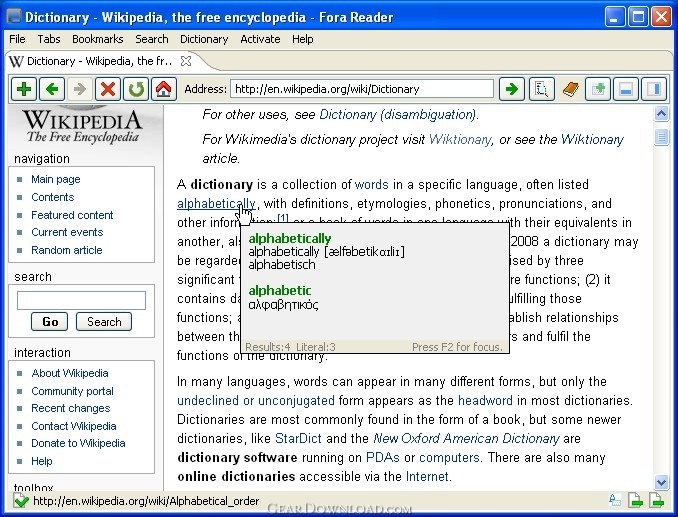This screenshot has height=517, width=678.
Task: Click the scrollbar down arrow
Action: 661,481
